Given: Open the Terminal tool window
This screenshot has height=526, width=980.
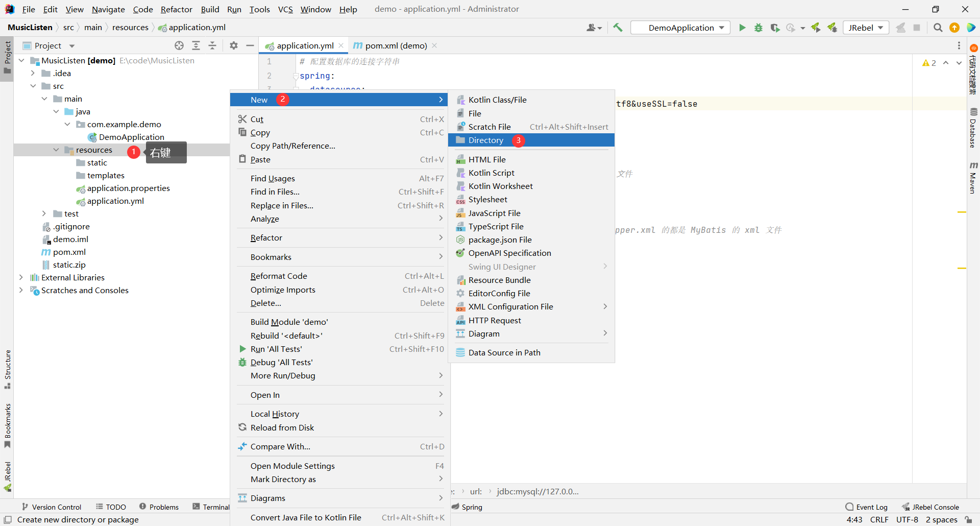Looking at the screenshot, I should tap(211, 507).
